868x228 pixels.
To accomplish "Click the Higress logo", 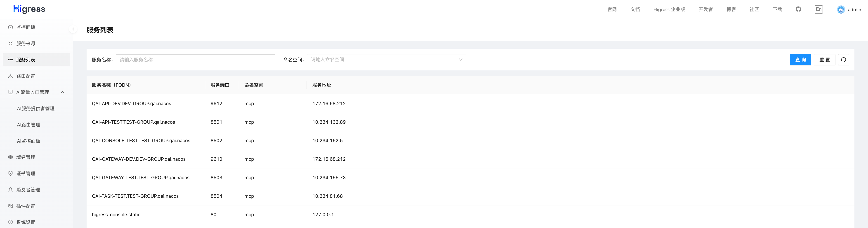I will (x=29, y=9).
